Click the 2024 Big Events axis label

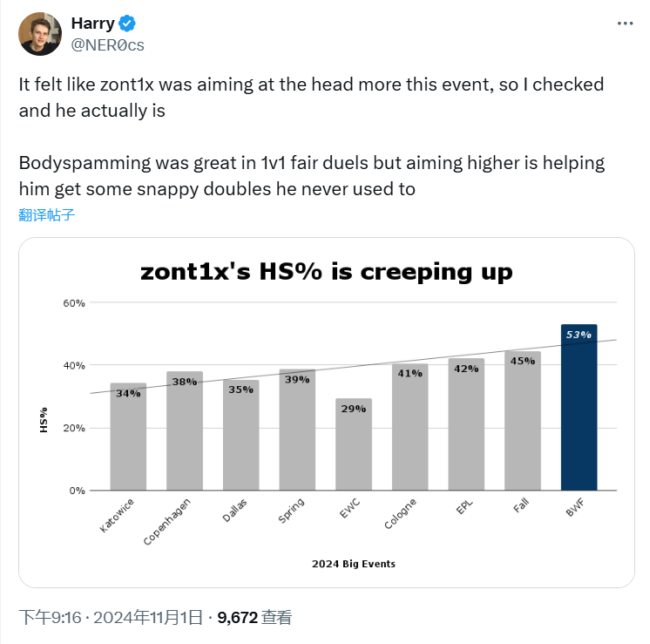354,564
